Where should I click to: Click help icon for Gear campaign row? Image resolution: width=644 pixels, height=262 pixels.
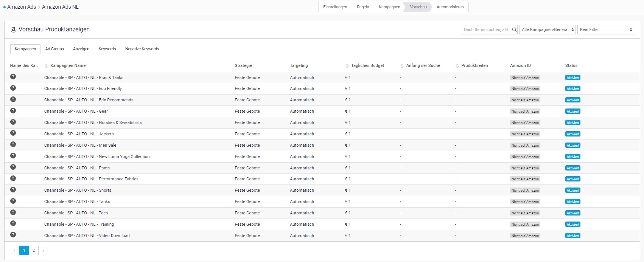[x=13, y=111]
